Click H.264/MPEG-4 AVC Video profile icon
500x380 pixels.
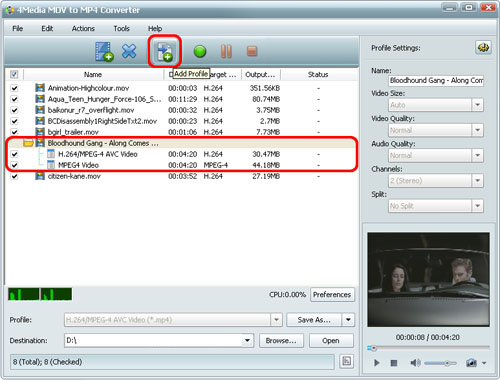coord(51,154)
